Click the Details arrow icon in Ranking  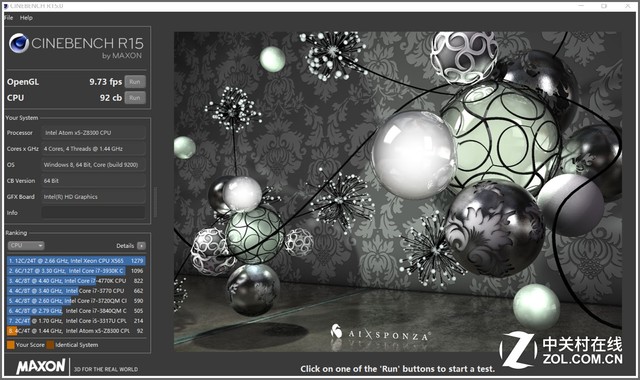tap(141, 246)
